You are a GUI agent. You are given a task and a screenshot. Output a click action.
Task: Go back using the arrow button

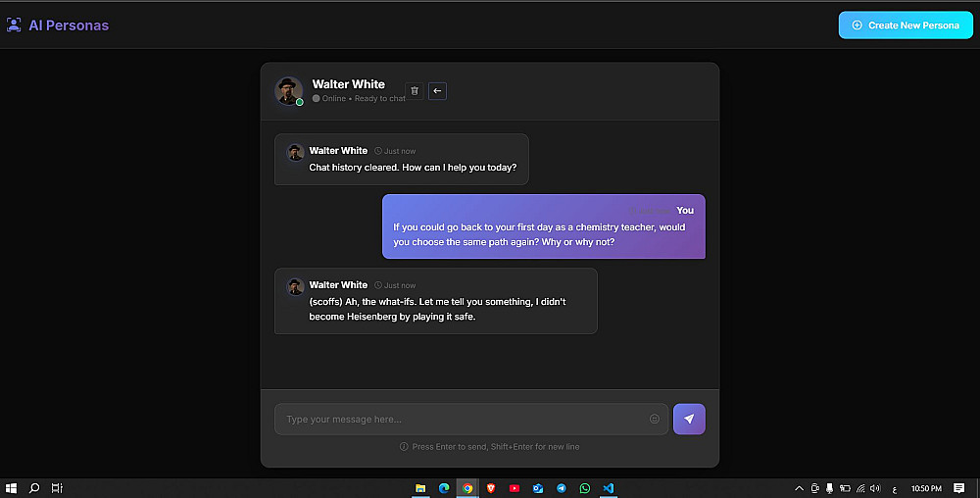point(437,90)
